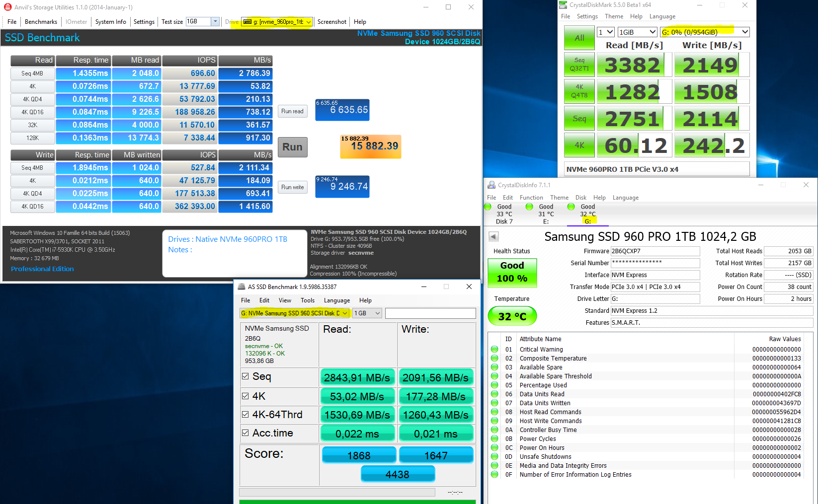Viewport: 818px width, 504px height.
Task: Click Data Units Read status circle
Action: pos(494,394)
